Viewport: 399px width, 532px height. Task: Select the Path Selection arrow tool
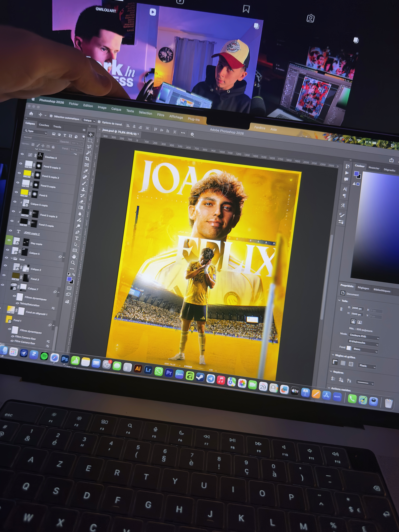76,244
